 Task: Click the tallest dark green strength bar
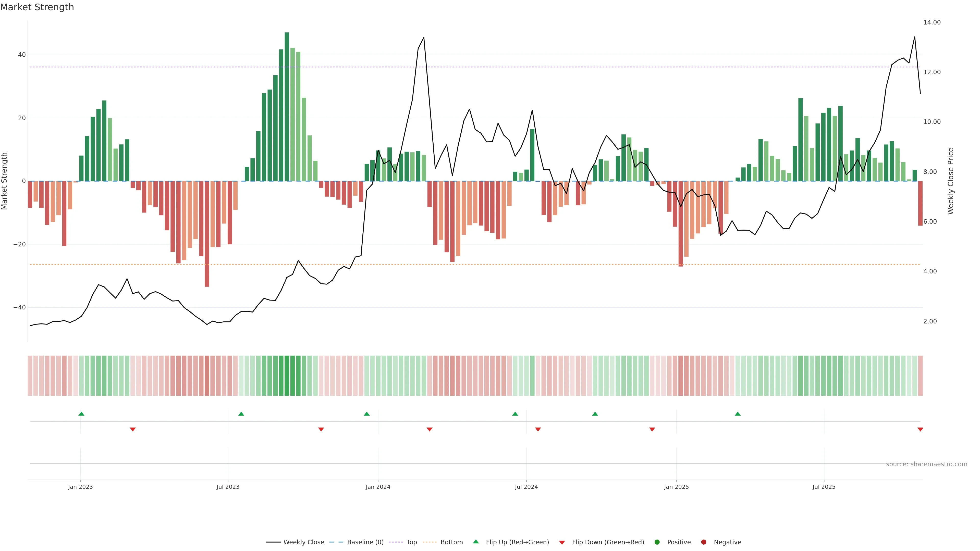[286, 106]
